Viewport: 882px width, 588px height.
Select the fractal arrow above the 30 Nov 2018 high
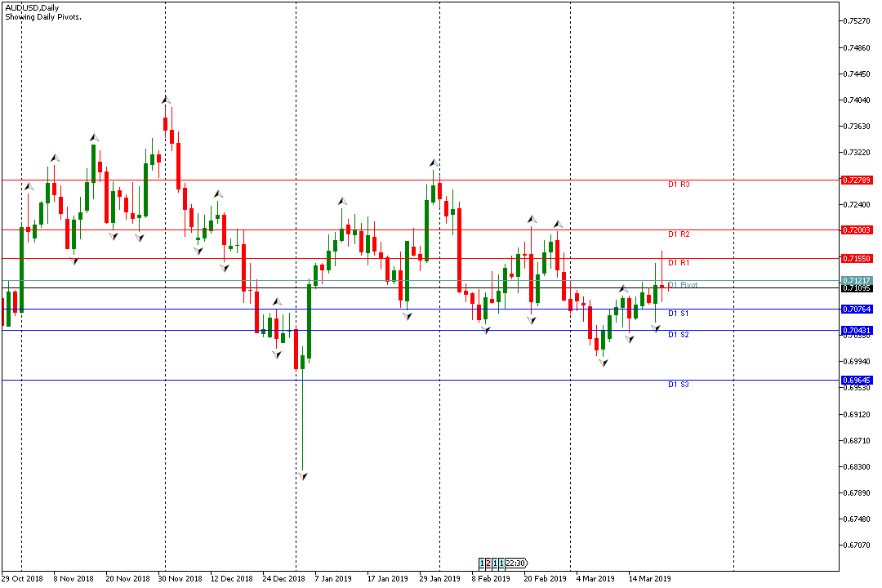166,100
